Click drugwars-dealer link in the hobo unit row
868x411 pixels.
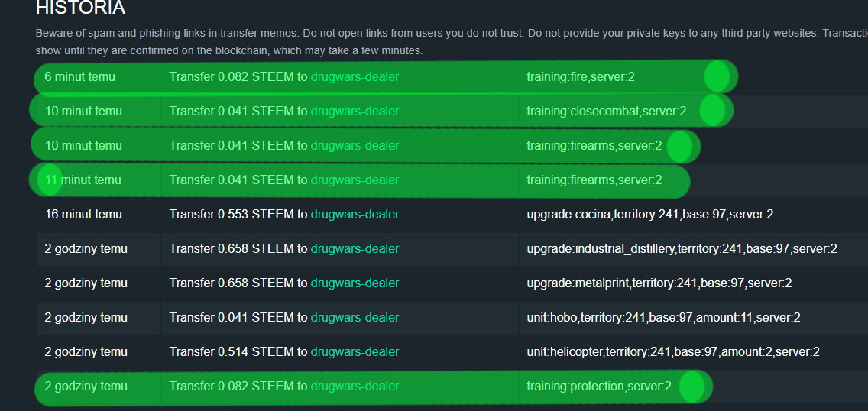[x=355, y=318]
